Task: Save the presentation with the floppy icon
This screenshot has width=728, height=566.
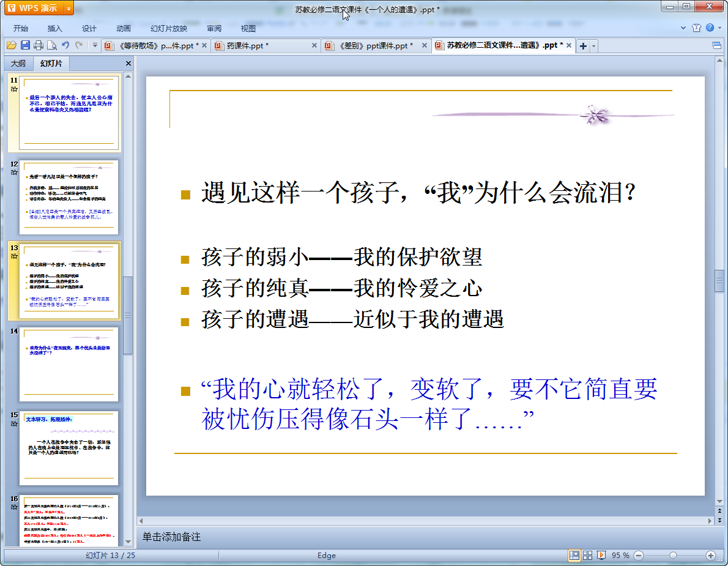Action: pyautogui.click(x=25, y=45)
